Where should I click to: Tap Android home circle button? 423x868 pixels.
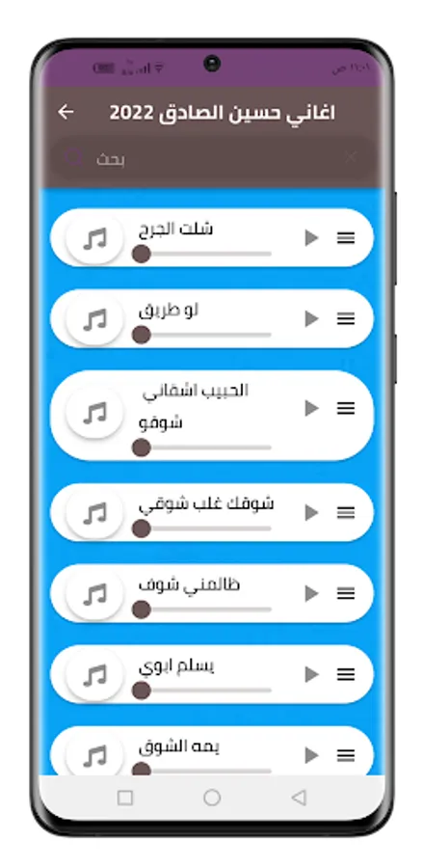[212, 798]
